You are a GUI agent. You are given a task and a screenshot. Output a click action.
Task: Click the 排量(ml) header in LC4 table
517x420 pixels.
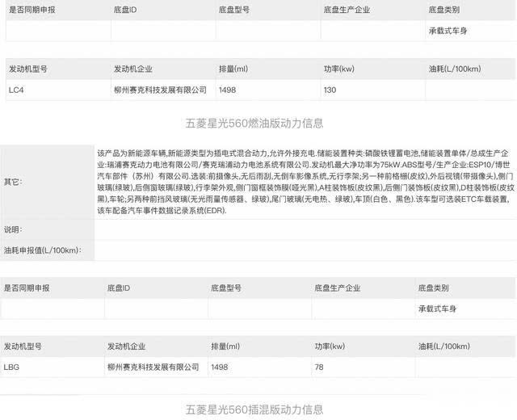(233, 69)
